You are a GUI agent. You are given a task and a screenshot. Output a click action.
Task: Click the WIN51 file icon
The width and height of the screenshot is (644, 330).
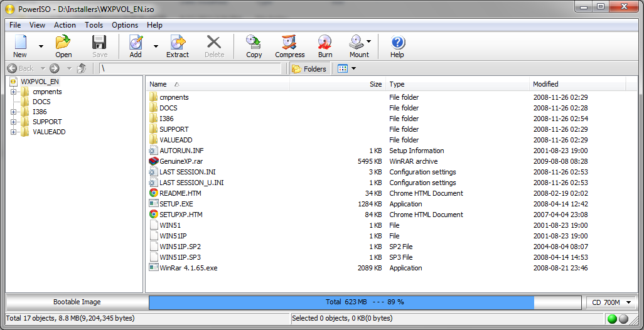tap(154, 225)
